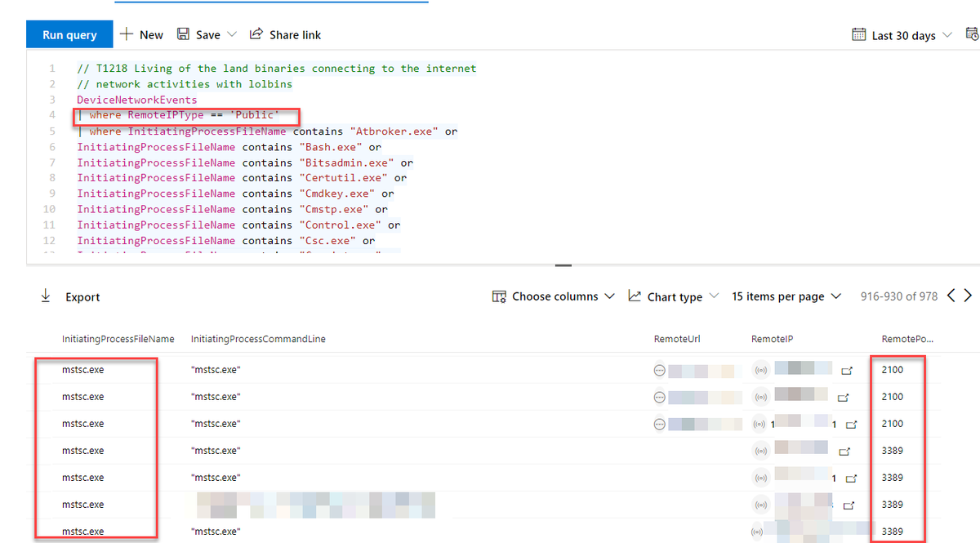Sort by the InitiatingProcessFileName column header

pyautogui.click(x=118, y=339)
